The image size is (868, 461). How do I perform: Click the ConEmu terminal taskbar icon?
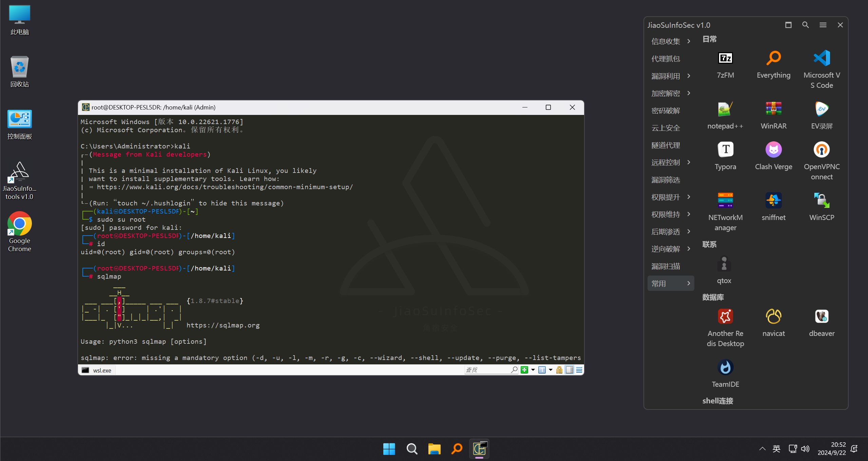[479, 449]
